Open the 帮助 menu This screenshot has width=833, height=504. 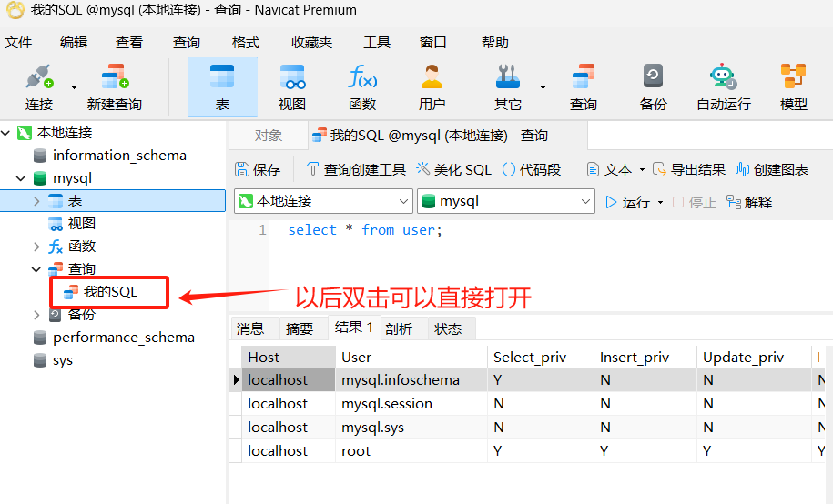point(494,43)
